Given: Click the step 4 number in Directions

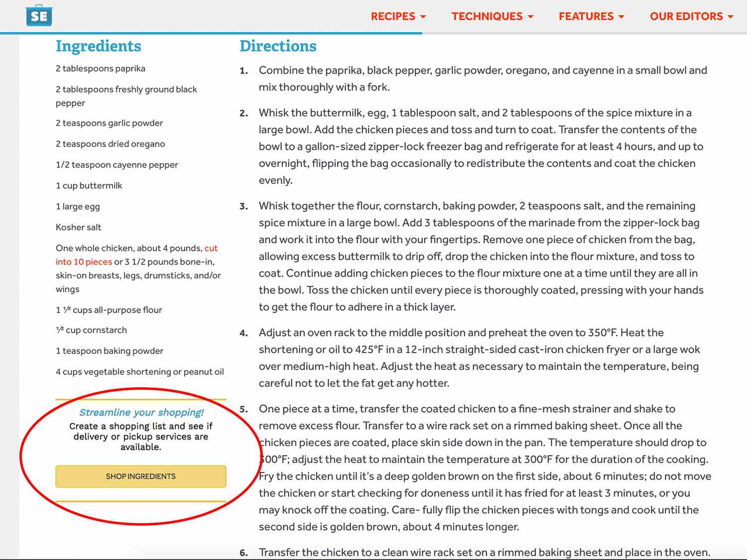Looking at the screenshot, I should (x=243, y=333).
